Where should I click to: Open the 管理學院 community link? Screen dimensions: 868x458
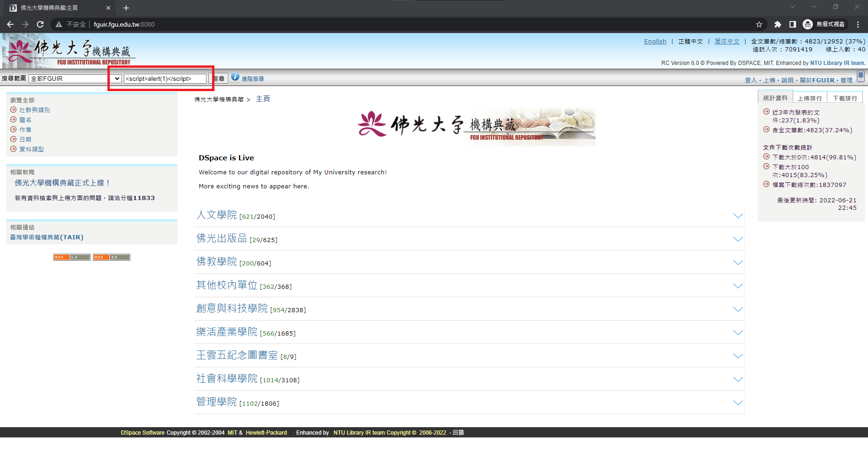click(x=217, y=402)
